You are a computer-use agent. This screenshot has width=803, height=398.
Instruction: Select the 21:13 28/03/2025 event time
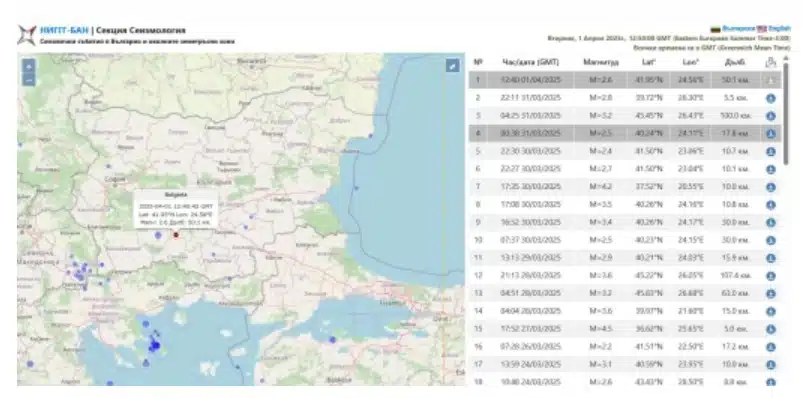point(531,276)
